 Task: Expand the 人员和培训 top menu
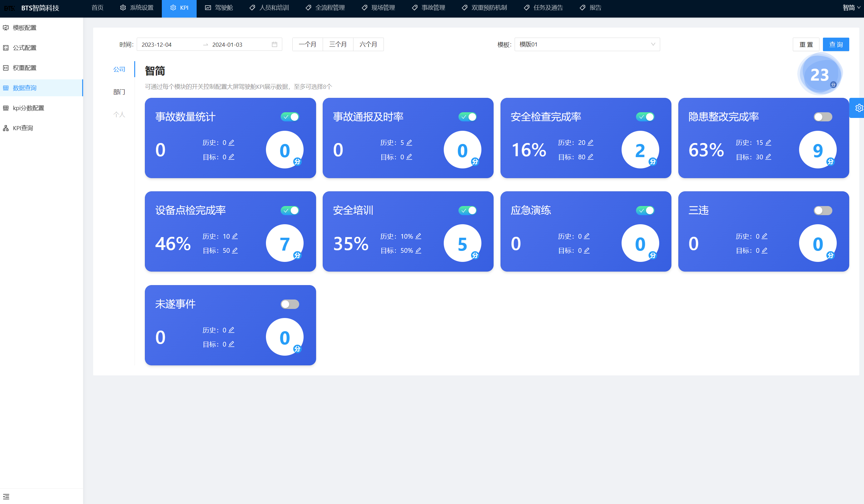(x=269, y=8)
